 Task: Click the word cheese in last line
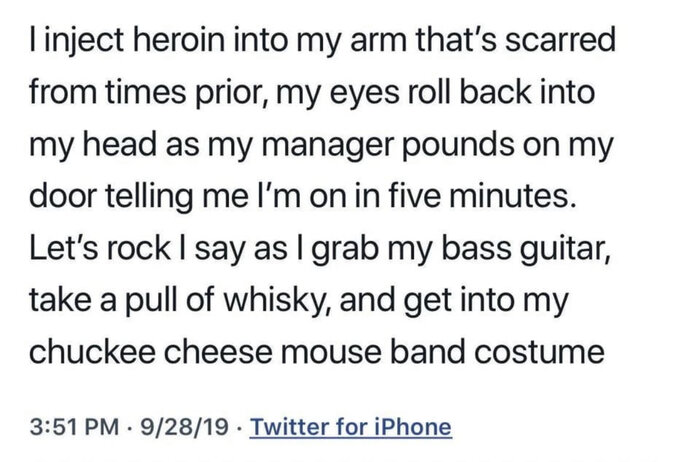tap(218, 352)
